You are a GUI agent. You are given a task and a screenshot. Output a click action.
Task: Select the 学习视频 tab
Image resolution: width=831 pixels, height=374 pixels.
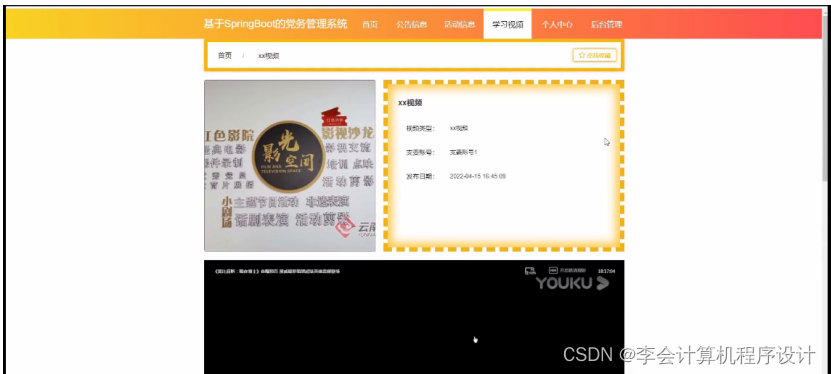click(508, 24)
